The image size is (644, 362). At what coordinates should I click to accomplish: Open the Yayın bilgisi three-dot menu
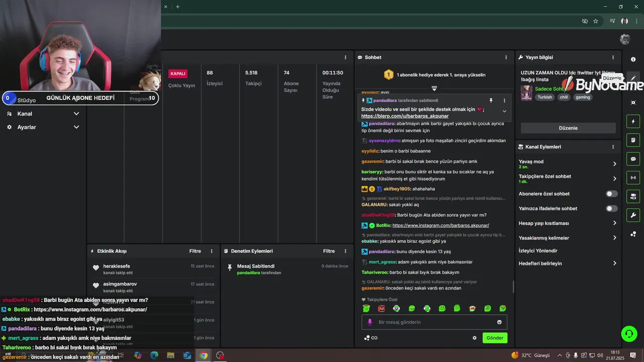click(x=613, y=57)
